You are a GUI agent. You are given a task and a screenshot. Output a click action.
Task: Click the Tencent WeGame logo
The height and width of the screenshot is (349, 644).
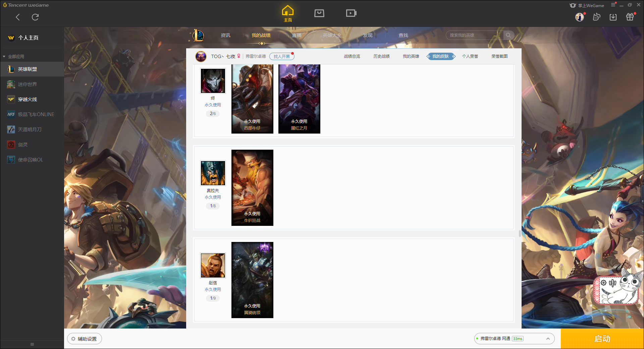click(26, 5)
